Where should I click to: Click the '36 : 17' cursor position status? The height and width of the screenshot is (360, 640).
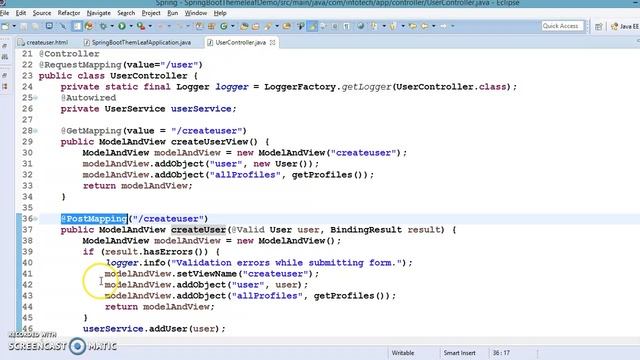click(501, 353)
